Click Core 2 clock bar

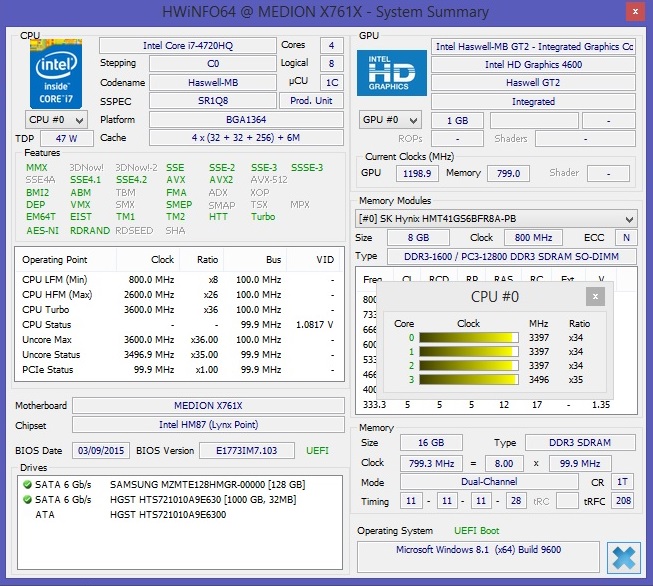pyautogui.click(x=469, y=365)
